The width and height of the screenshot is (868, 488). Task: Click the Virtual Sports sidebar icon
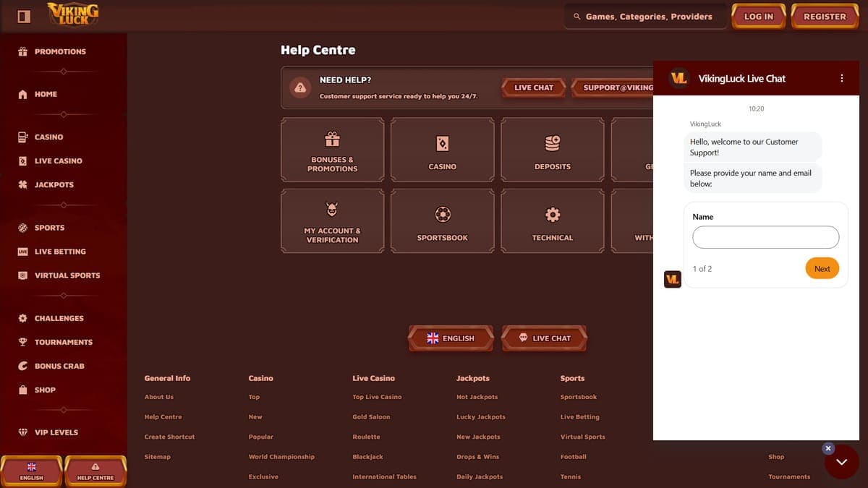[x=22, y=275]
